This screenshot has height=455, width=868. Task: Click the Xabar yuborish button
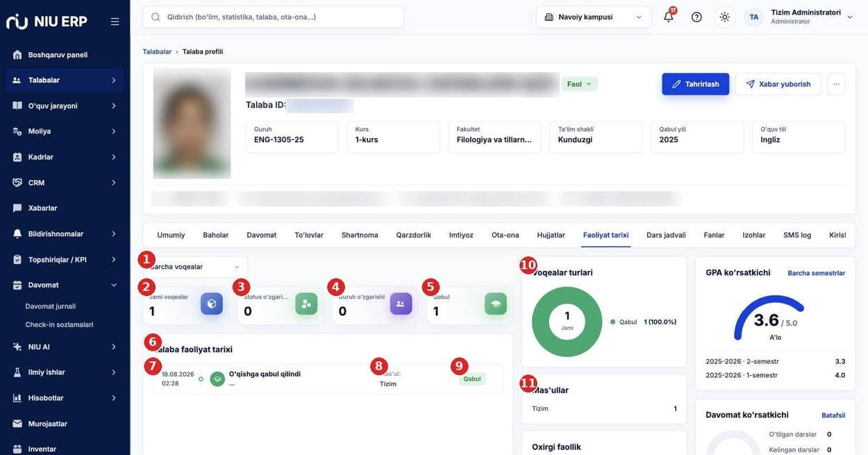pos(778,84)
